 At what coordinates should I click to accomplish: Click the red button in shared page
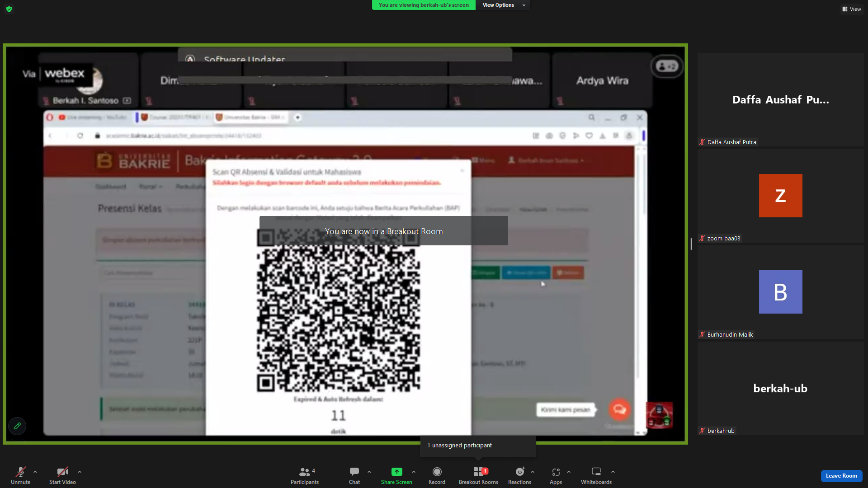(x=568, y=272)
